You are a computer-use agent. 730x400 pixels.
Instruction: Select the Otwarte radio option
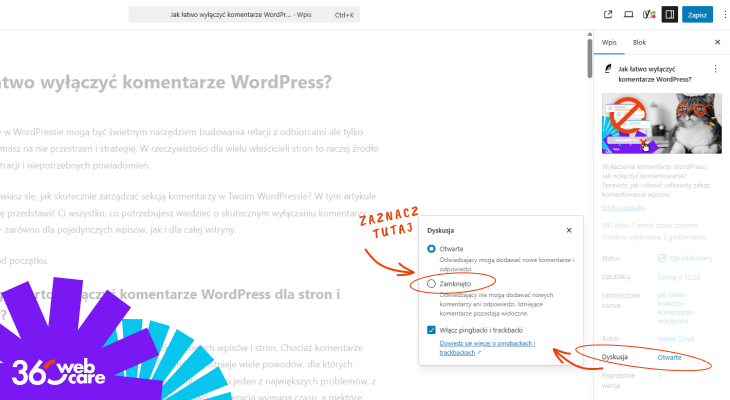[x=432, y=248]
